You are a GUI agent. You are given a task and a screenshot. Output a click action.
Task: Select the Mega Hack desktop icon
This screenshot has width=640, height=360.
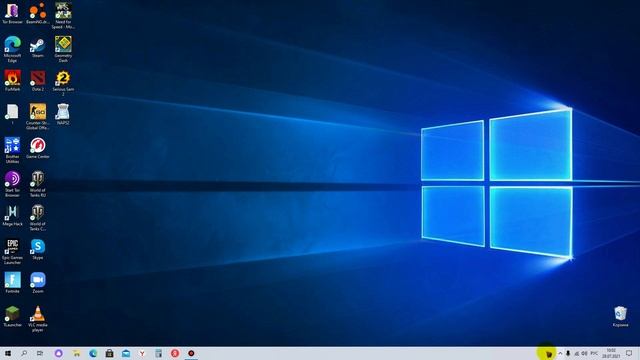(x=12, y=216)
